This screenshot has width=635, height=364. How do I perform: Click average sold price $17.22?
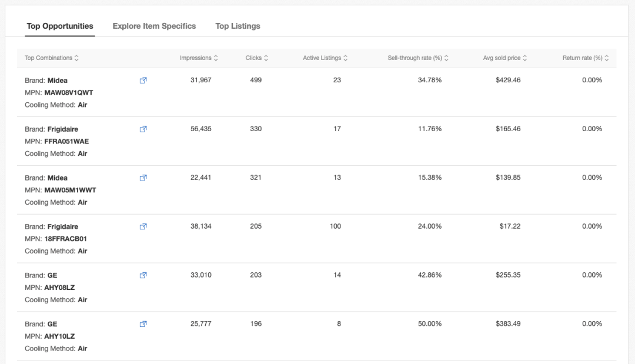(x=510, y=226)
